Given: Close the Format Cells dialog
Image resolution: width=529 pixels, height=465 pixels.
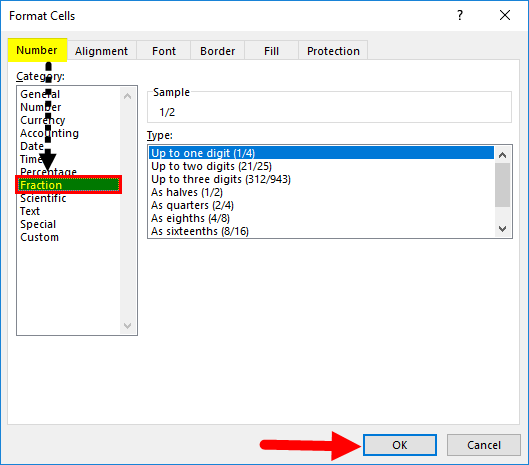Looking at the screenshot, I should tap(505, 15).
